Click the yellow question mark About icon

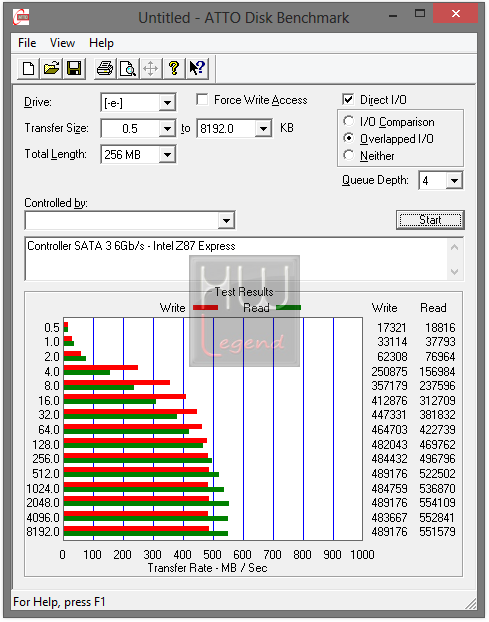click(174, 68)
